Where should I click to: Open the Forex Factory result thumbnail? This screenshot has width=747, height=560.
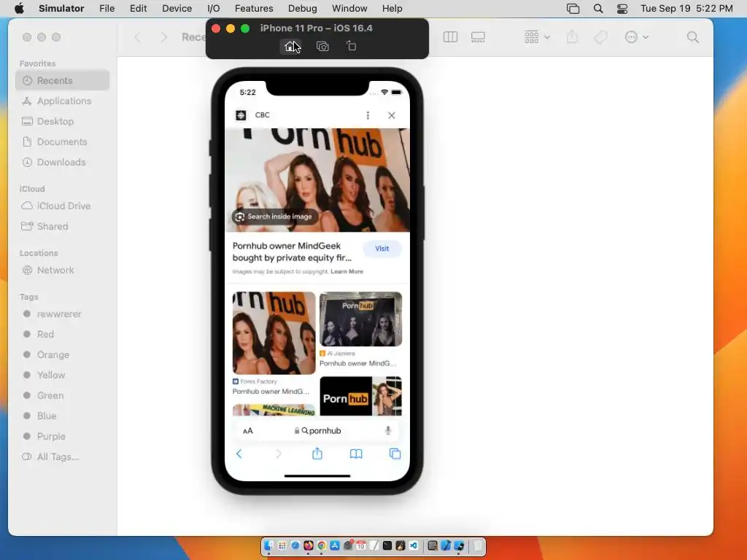click(274, 332)
